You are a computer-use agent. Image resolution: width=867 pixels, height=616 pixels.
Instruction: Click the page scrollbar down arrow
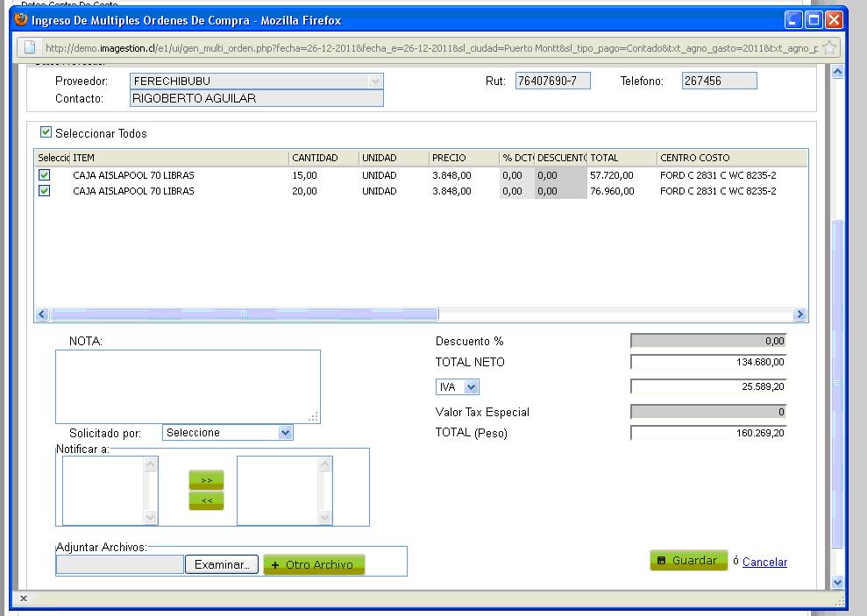click(x=838, y=582)
